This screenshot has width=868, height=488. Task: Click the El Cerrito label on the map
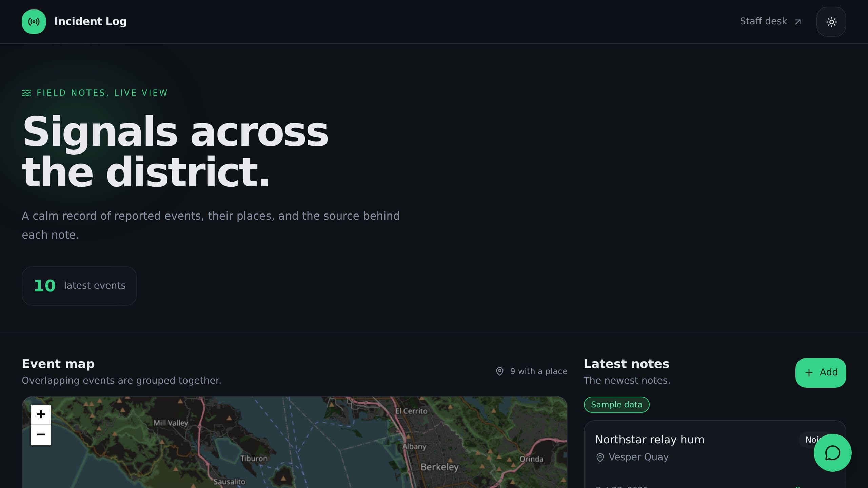tap(411, 411)
